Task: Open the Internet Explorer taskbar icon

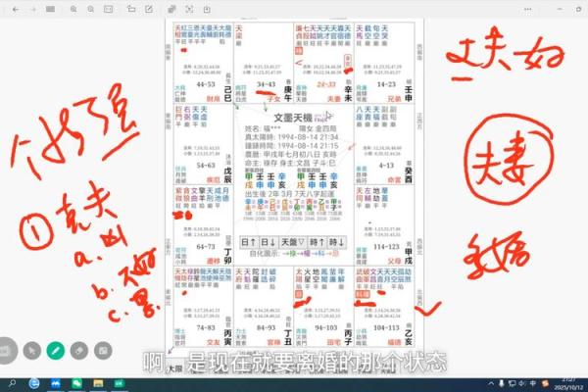Action: pyautogui.click(x=34, y=383)
